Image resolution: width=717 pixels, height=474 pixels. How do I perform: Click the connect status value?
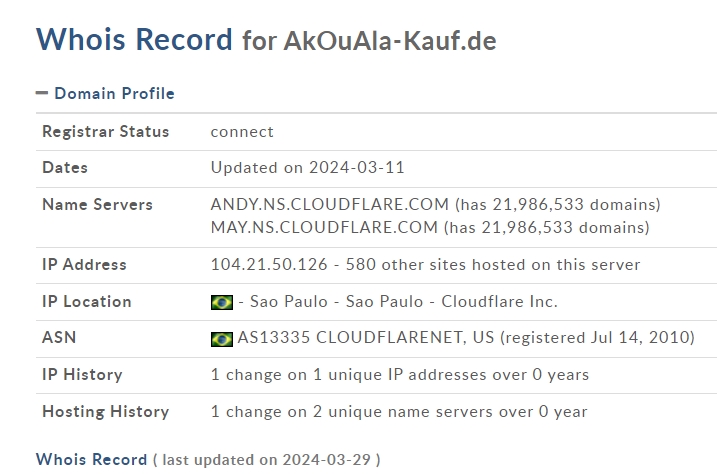point(242,132)
